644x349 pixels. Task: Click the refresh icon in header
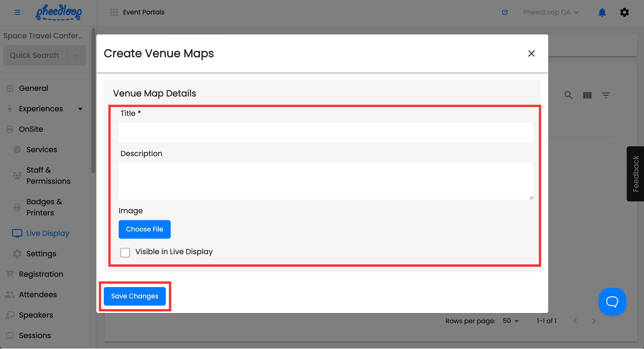point(505,12)
